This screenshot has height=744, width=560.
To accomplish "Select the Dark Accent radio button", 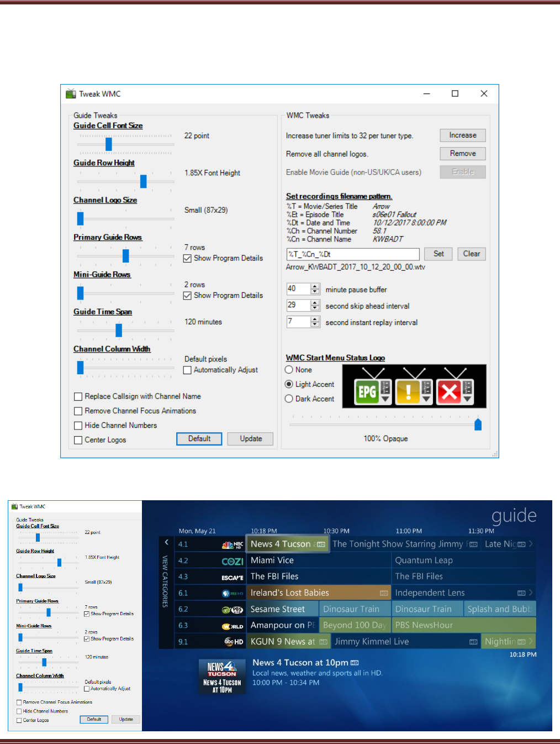I will [x=289, y=399].
